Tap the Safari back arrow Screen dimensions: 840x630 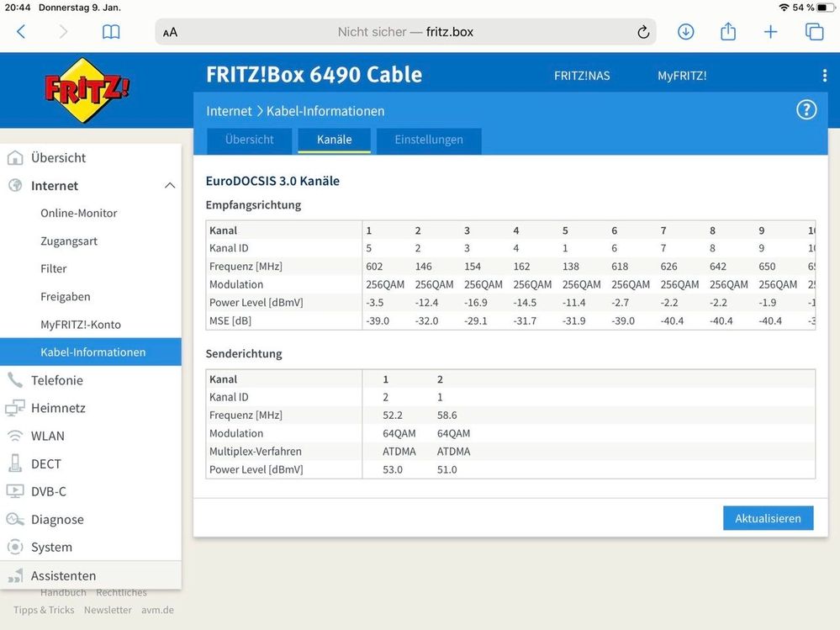tap(21, 32)
